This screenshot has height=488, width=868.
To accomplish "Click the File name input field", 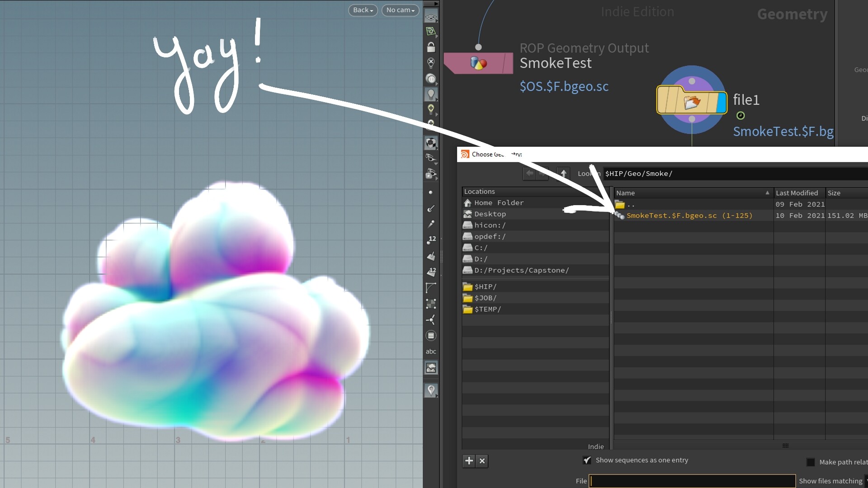I will 692,481.
